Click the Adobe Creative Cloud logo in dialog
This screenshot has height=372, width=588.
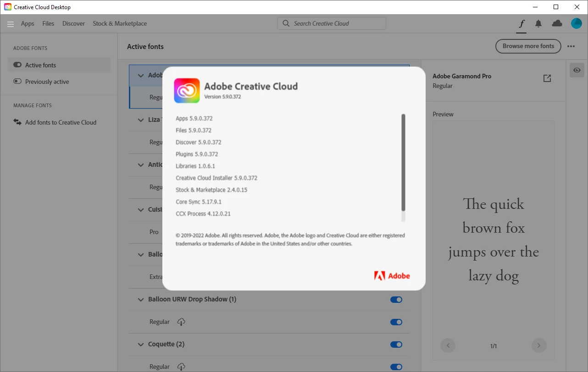tap(187, 90)
